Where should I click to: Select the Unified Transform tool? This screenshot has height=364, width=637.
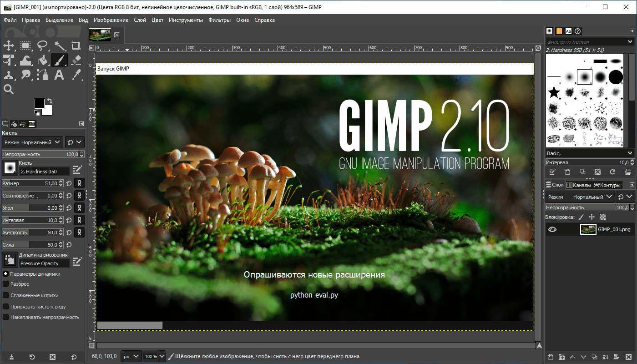(9, 60)
